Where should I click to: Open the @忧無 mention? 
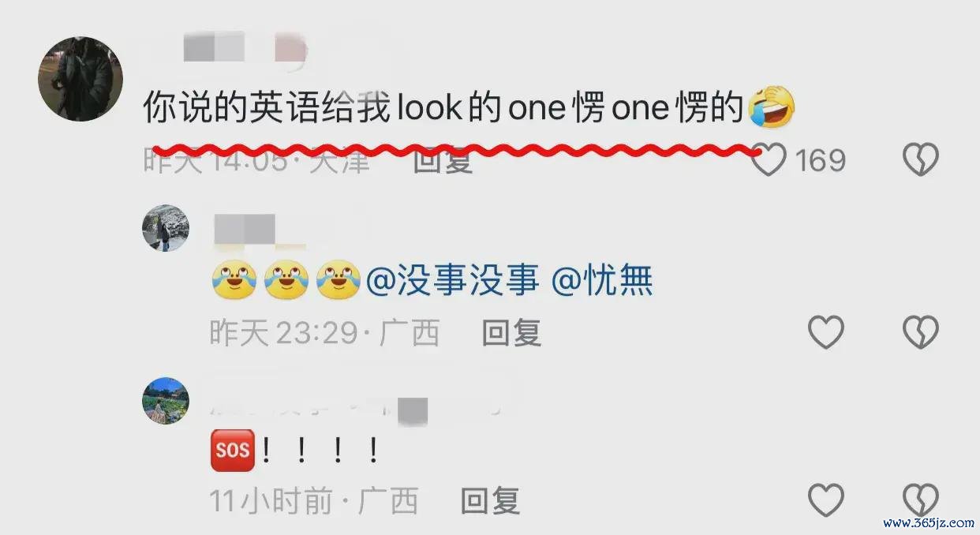pyautogui.click(x=602, y=281)
